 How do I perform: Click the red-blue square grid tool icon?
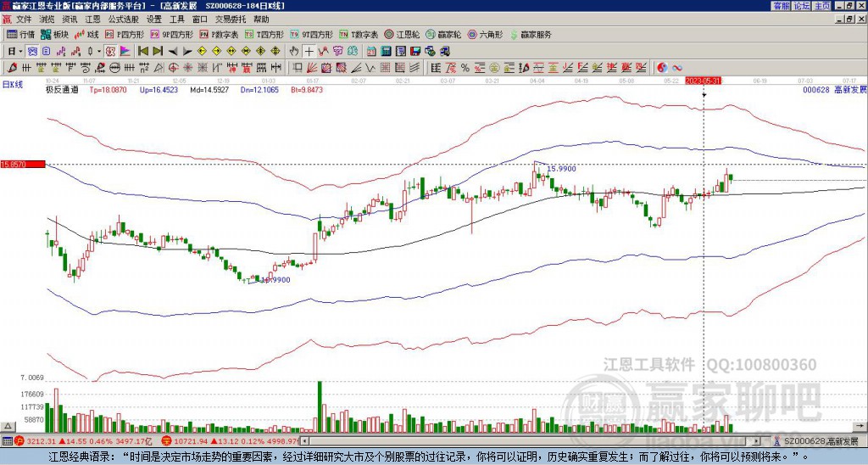click(x=326, y=68)
